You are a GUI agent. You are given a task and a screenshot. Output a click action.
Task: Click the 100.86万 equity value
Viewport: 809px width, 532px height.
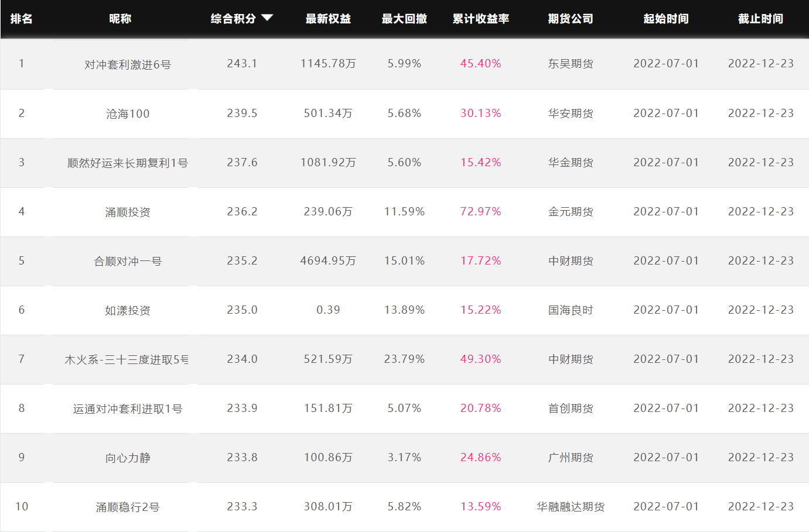(328, 457)
